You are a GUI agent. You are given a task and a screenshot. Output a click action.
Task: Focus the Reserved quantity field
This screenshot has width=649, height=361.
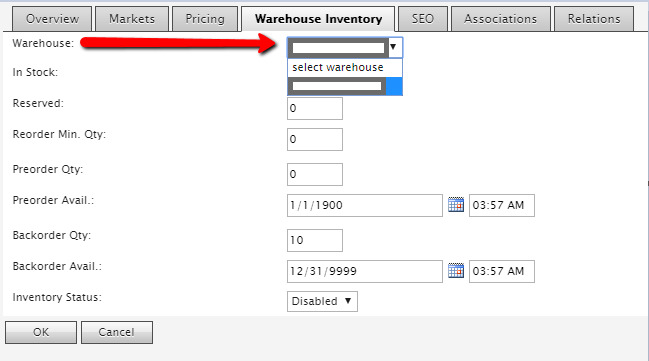(x=315, y=108)
